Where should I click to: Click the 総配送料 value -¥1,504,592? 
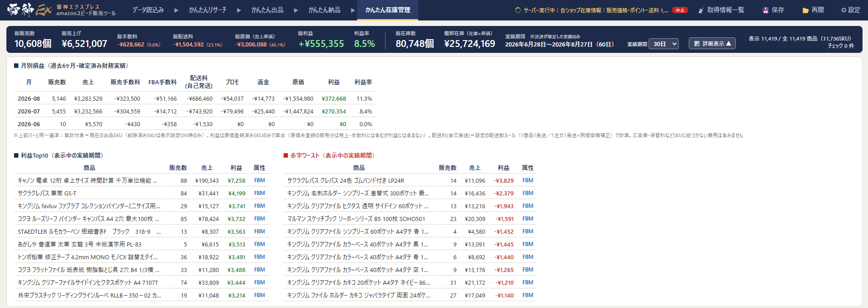(x=189, y=45)
